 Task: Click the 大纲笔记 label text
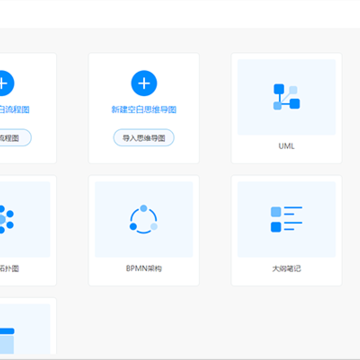pos(286,268)
